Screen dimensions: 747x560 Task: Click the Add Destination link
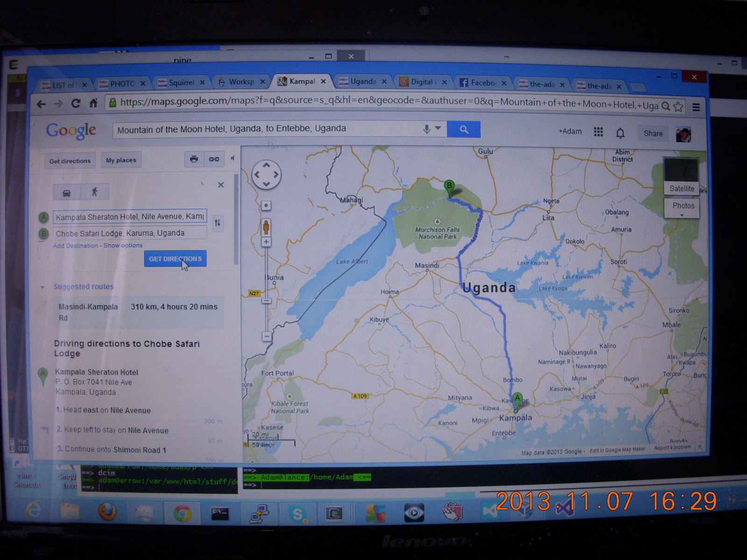coord(75,245)
